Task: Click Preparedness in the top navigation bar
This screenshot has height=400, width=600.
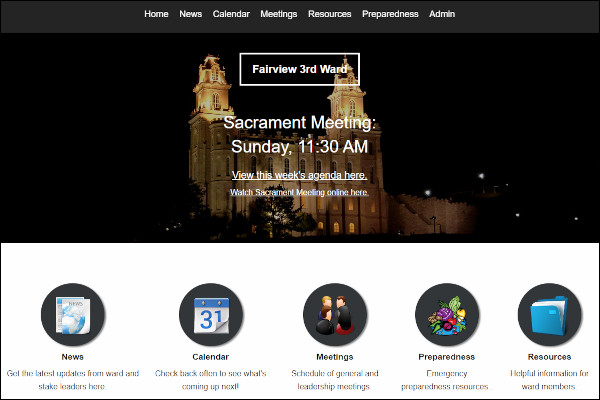Action: 390,15
